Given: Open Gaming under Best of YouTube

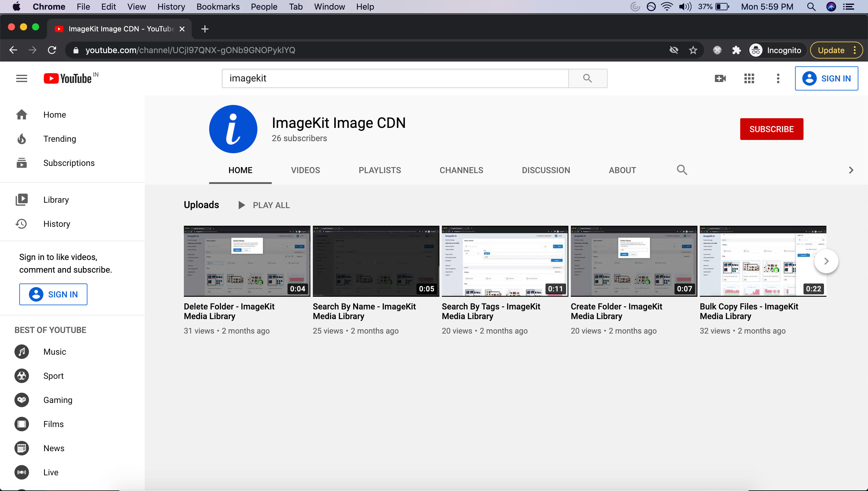Looking at the screenshot, I should (x=72, y=400).
